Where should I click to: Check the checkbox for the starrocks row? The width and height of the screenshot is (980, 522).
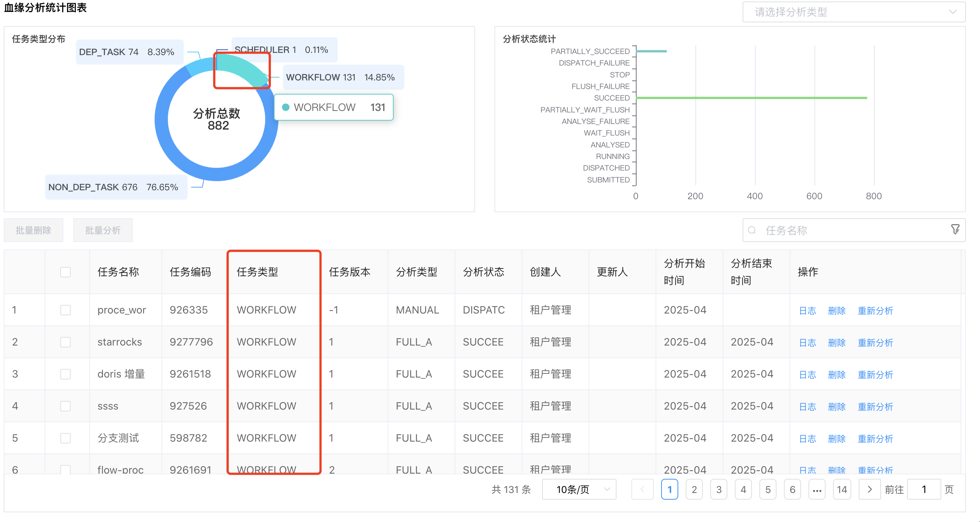65,342
